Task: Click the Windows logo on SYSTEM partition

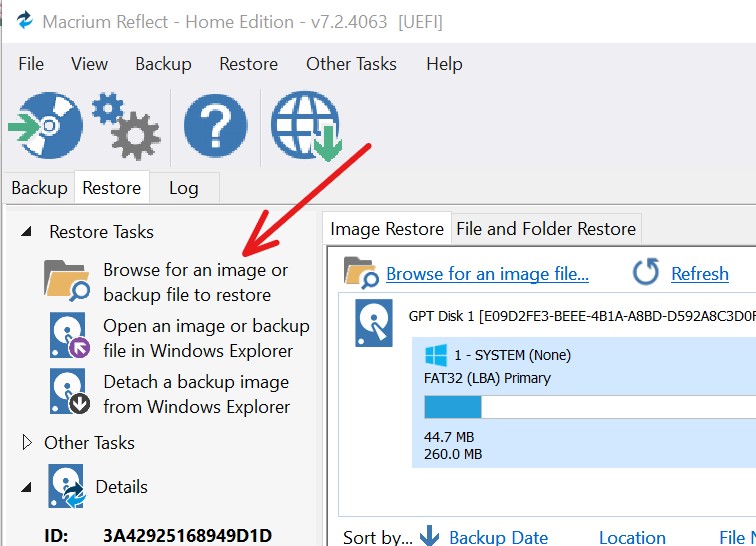Action: [x=436, y=355]
